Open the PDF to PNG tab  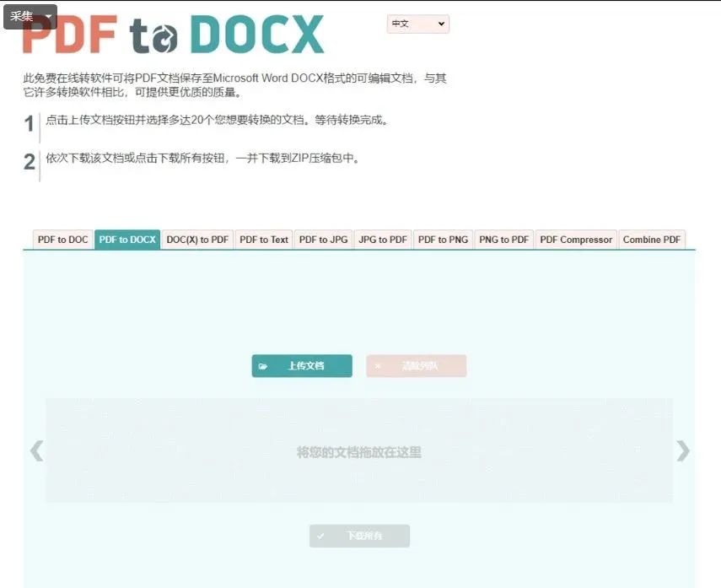pos(442,239)
